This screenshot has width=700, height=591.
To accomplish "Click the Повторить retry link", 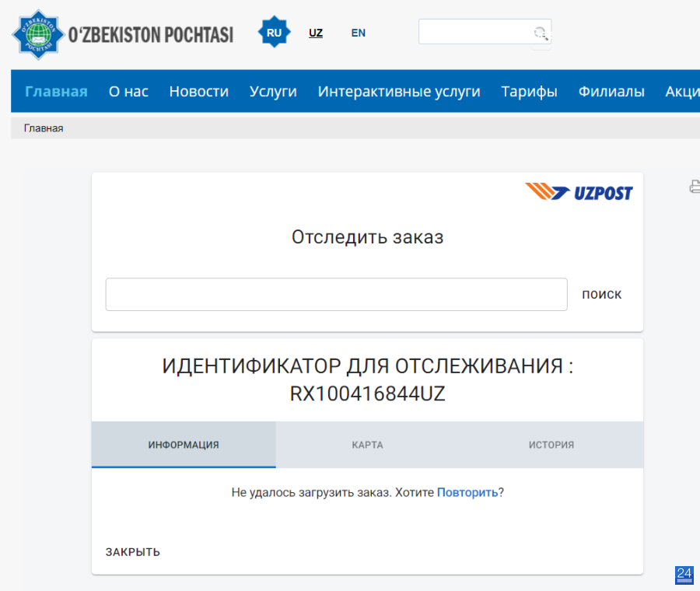I will coord(467,492).
